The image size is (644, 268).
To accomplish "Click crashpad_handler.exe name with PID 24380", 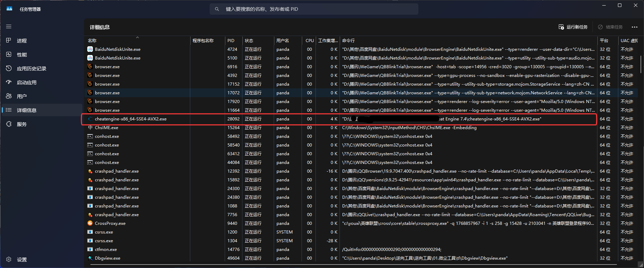I will click(117, 197).
